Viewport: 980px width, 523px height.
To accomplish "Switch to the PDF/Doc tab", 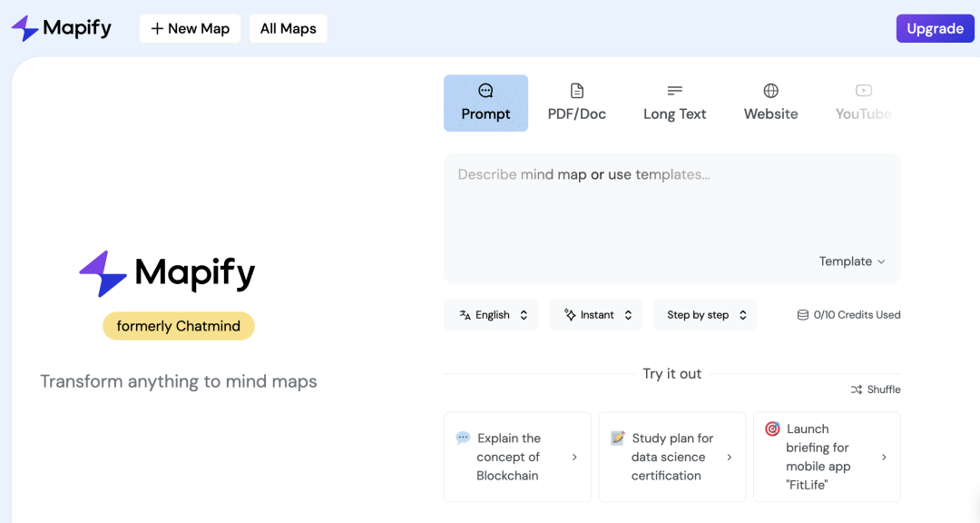I will tap(577, 104).
